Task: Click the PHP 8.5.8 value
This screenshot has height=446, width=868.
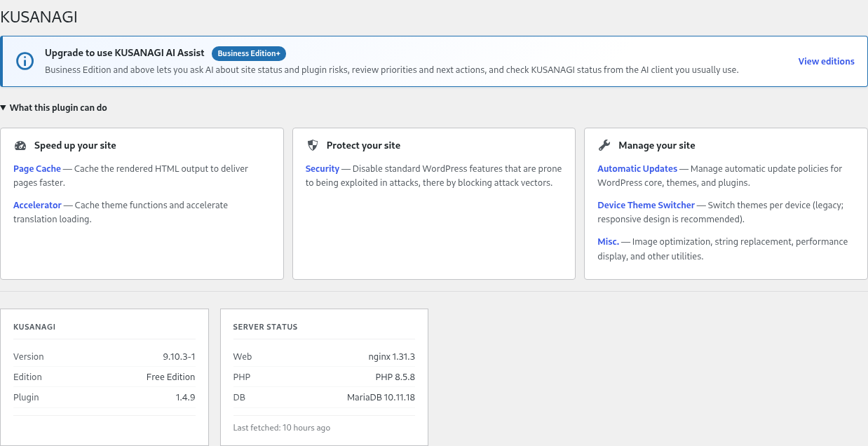Action: [395, 377]
